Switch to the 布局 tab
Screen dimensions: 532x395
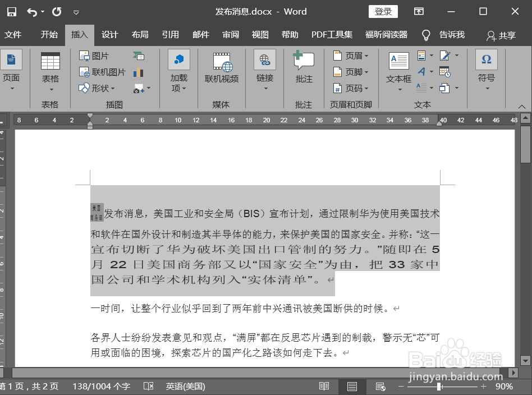[x=140, y=35]
